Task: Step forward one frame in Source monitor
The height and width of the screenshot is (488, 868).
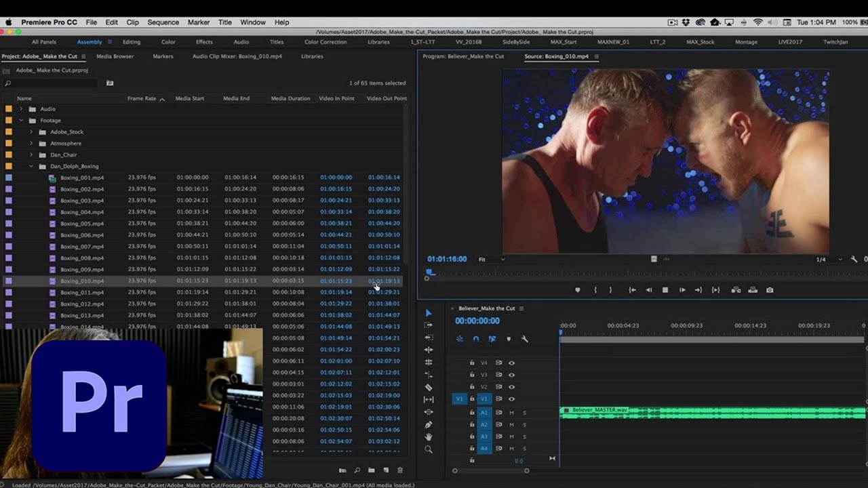Action: point(682,290)
